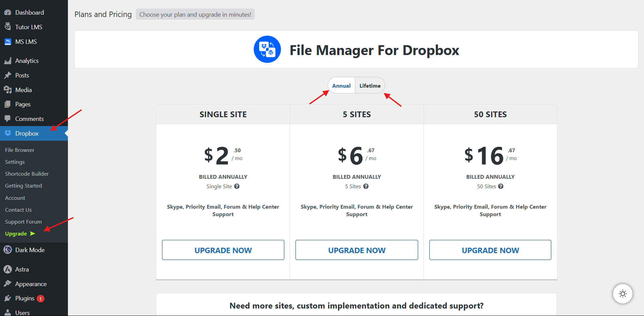The image size is (644, 316).
Task: Click the Dropbox logo icon in sidebar
Action: [x=7, y=133]
